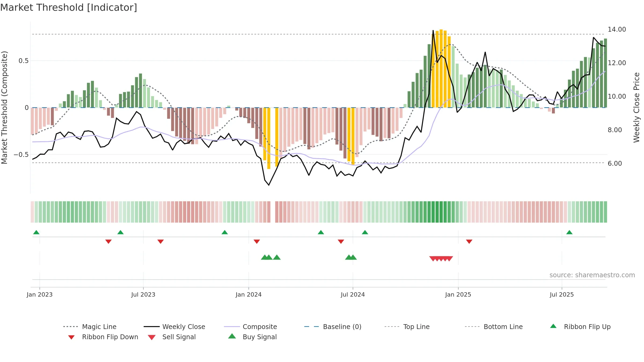Viewport: 644px width, 362px height.
Task: Click the Jan 2023 x-axis label
Action: (40, 294)
